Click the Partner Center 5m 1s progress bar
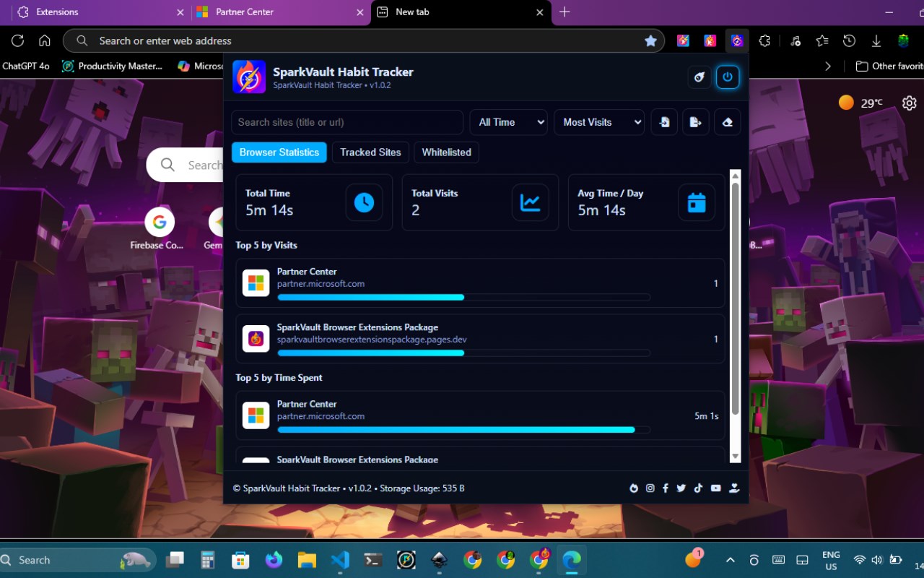 463,430
